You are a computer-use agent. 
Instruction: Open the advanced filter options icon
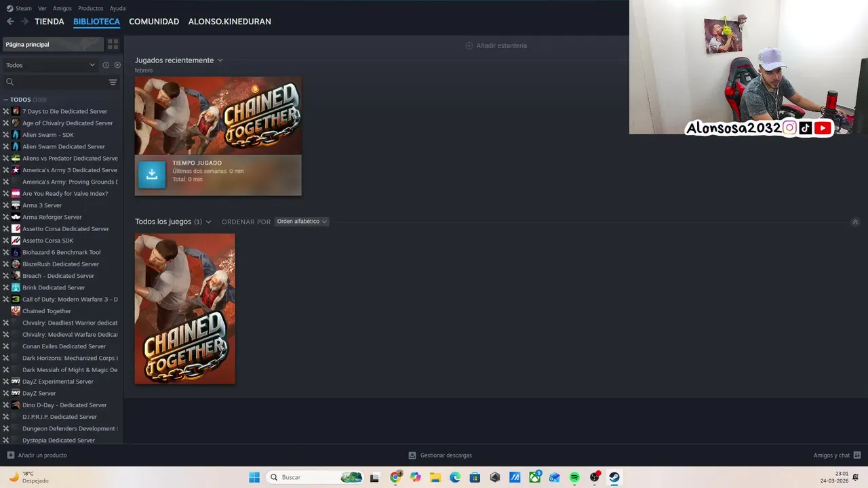113,82
